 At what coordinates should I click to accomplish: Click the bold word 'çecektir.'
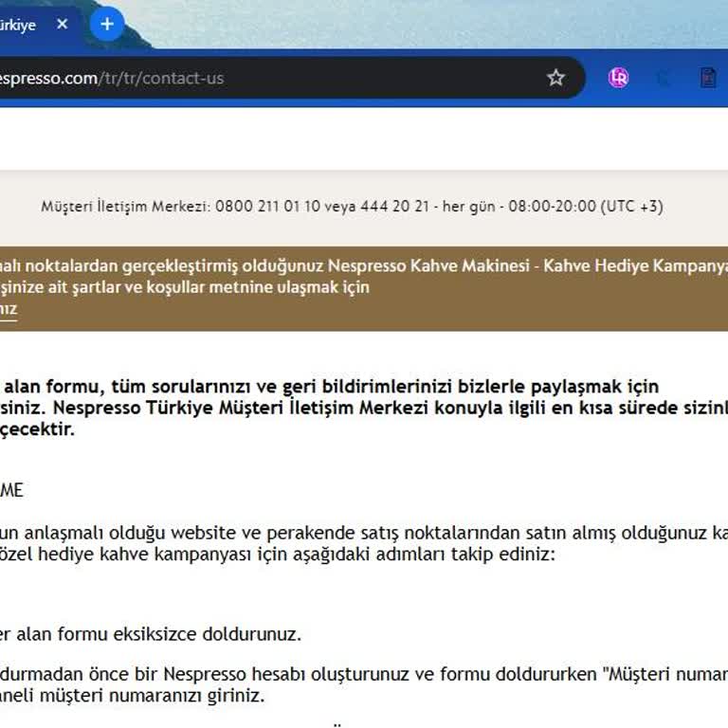coord(37,429)
